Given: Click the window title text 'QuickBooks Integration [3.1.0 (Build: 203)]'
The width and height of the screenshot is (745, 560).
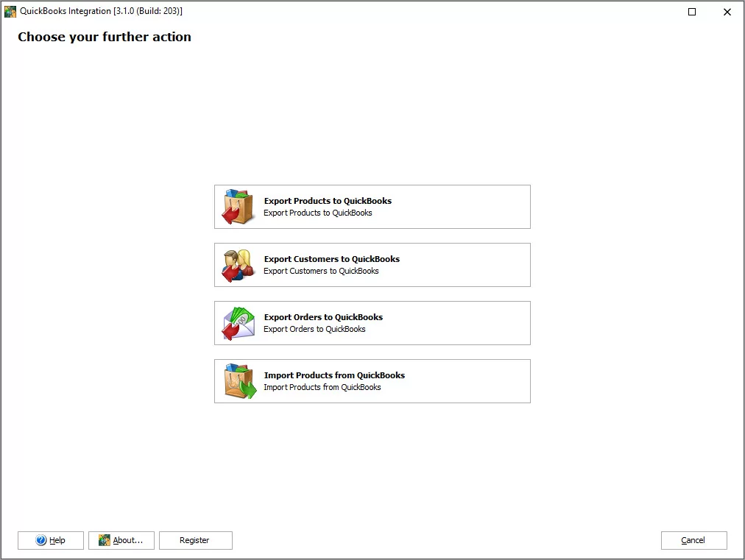Looking at the screenshot, I should click(x=101, y=11).
